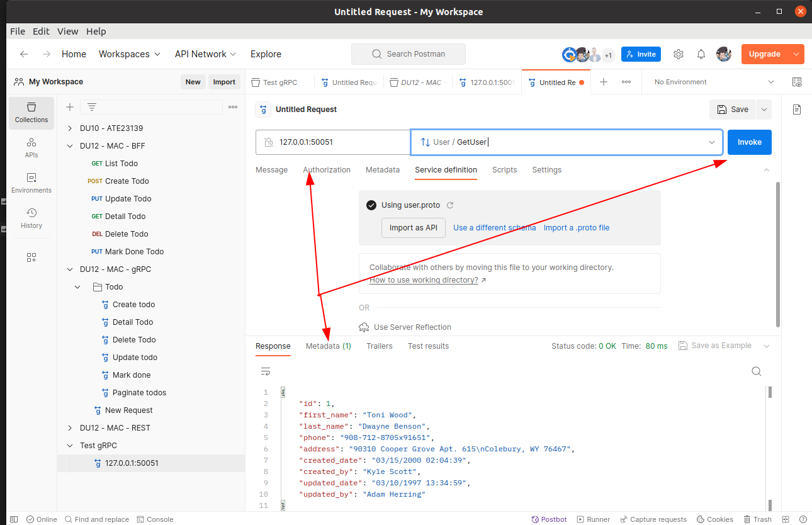
Task: Click the Invoke button
Action: (750, 142)
